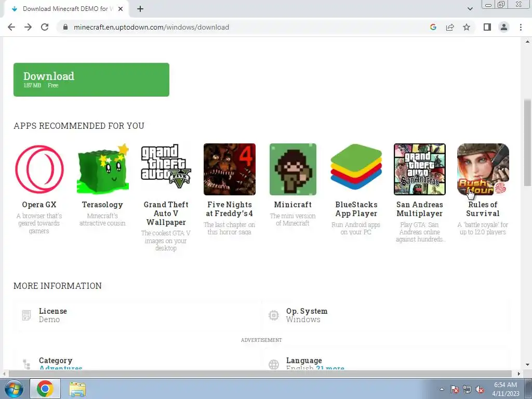
Task: Click the green Download button
Action: click(91, 79)
